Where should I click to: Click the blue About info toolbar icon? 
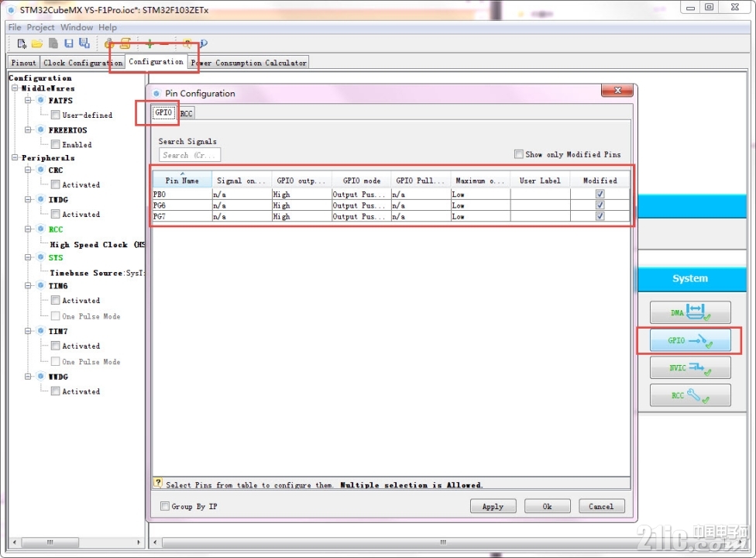204,43
